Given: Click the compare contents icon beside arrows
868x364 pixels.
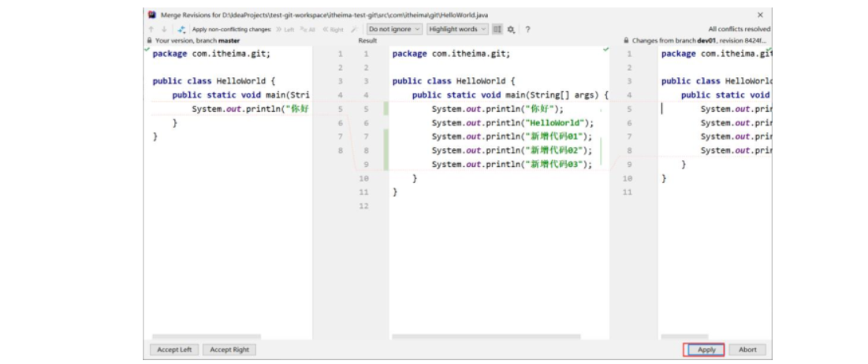Looking at the screenshot, I should point(181,29).
